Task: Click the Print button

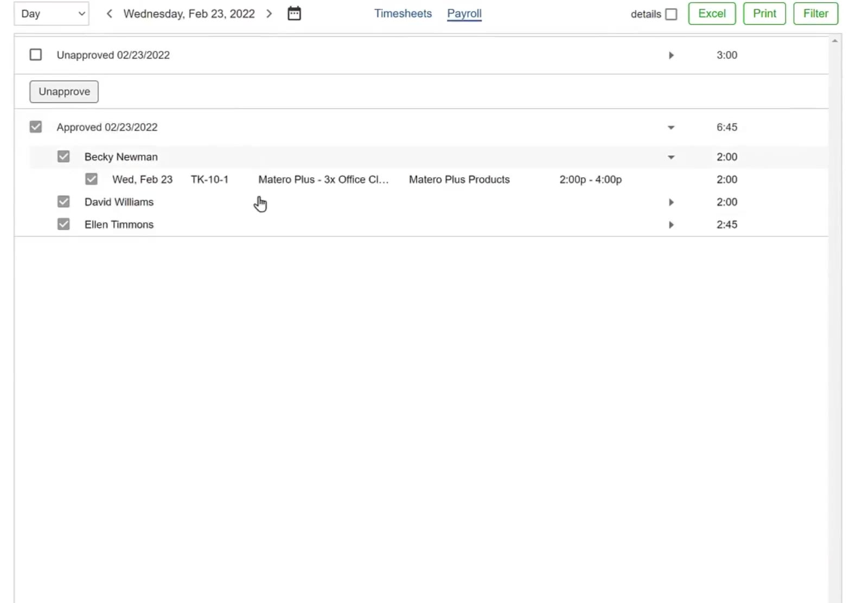Action: point(764,14)
